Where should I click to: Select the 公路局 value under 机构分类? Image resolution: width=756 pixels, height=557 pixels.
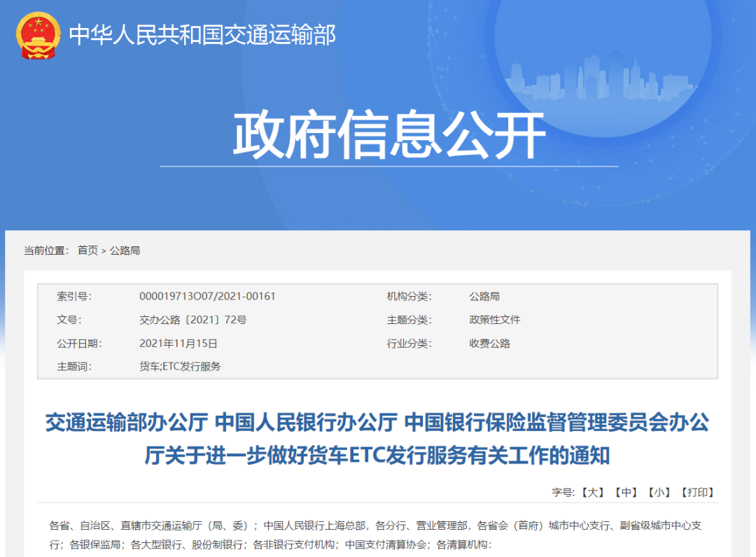[484, 296]
